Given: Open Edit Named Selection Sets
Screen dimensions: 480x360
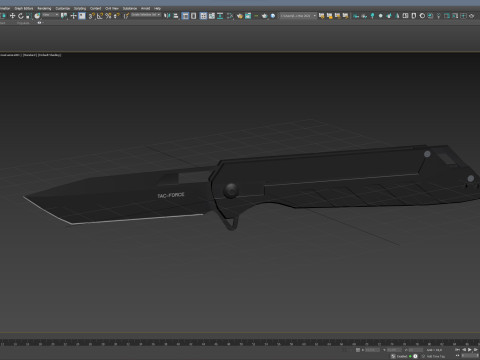Looking at the screenshot, I should 126,16.
